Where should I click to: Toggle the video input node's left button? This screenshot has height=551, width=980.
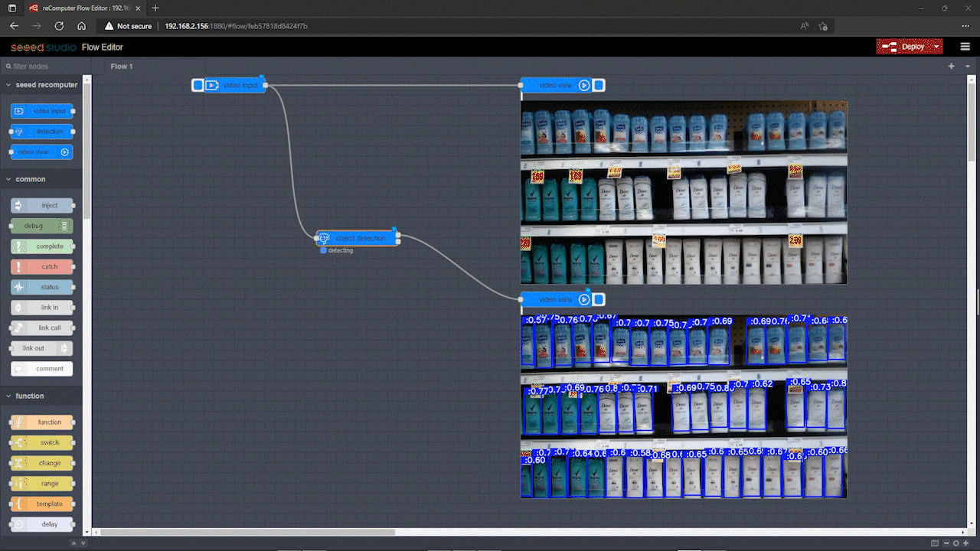pyautogui.click(x=198, y=85)
